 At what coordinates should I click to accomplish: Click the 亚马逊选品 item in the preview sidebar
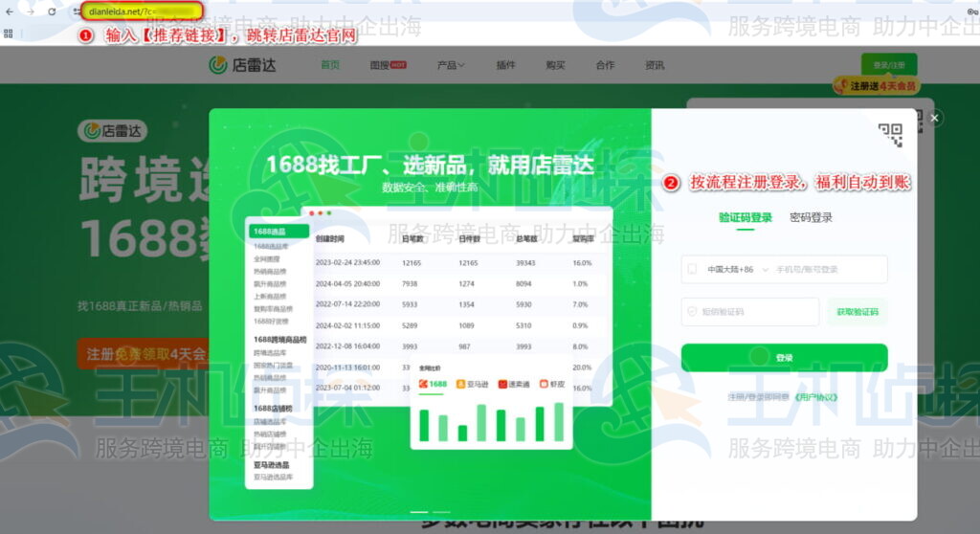[271, 465]
